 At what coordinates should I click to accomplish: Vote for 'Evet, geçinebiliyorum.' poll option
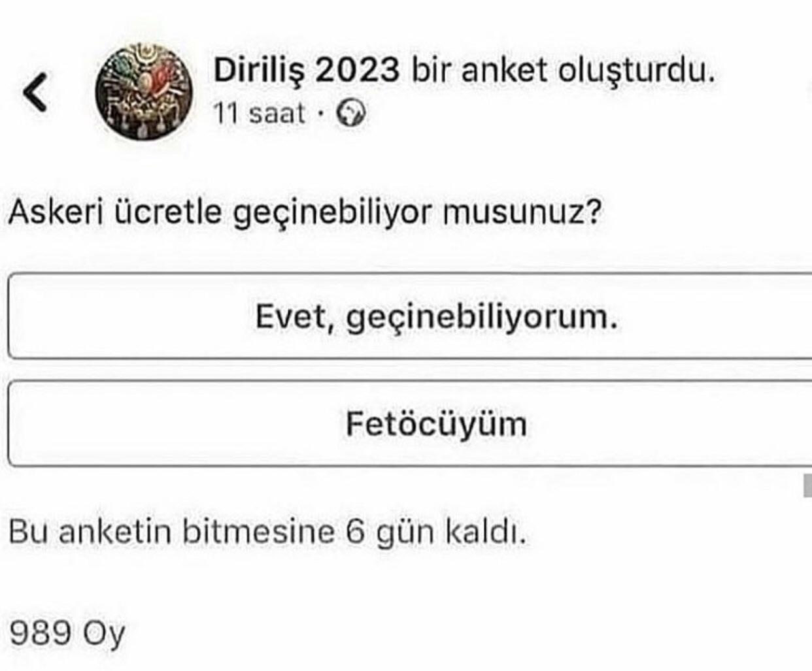410,316
